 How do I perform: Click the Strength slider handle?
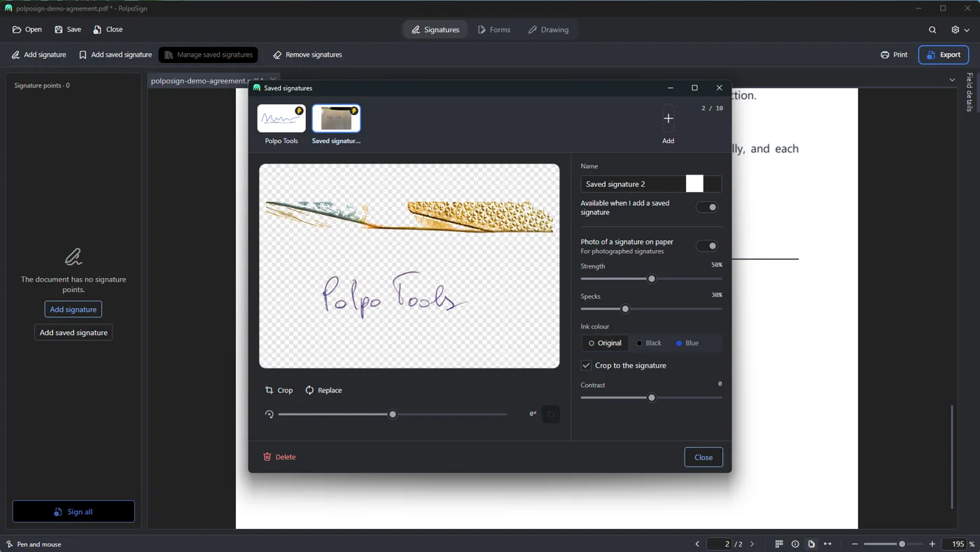tap(652, 279)
